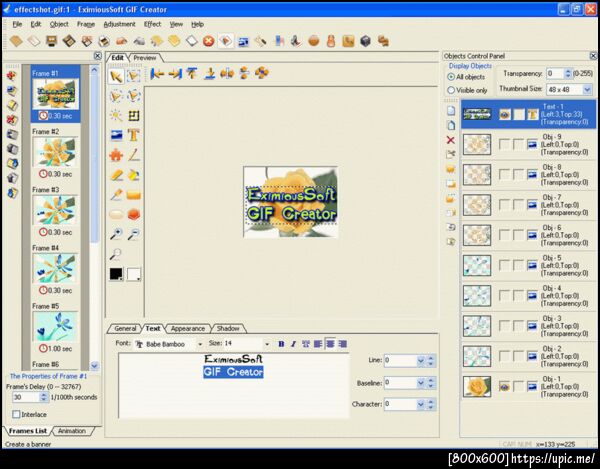Enable the Interlace checkbox
The height and width of the screenshot is (469, 600).
click(16, 414)
